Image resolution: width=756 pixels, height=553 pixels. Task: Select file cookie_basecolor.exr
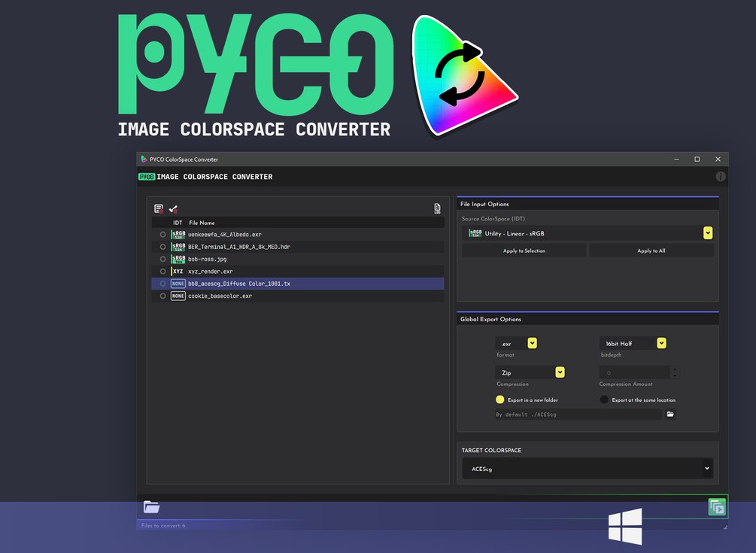pos(220,296)
